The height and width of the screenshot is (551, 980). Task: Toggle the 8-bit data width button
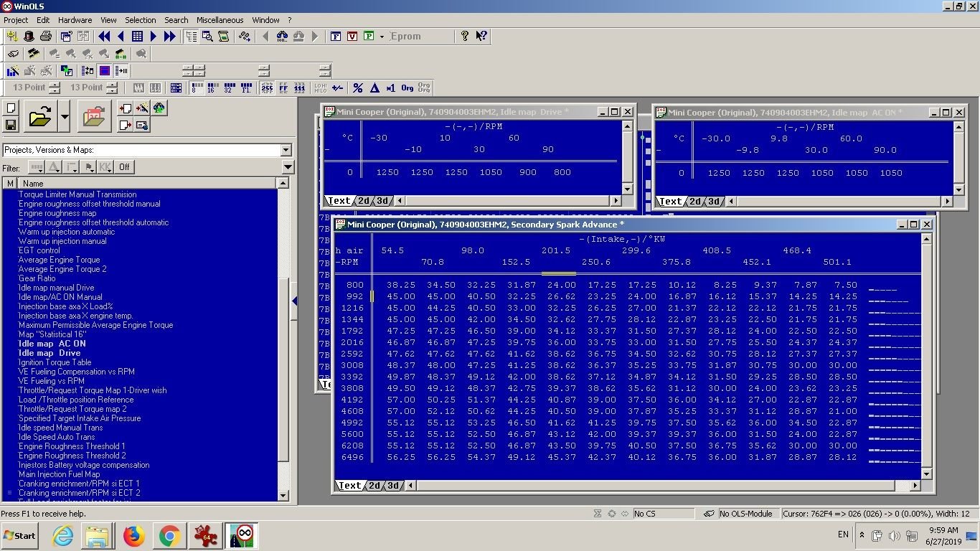click(197, 88)
